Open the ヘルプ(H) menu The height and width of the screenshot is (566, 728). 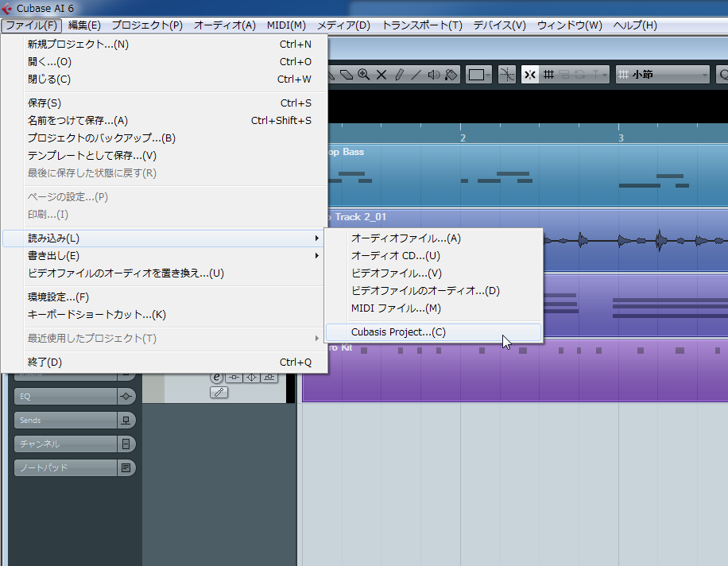click(635, 25)
